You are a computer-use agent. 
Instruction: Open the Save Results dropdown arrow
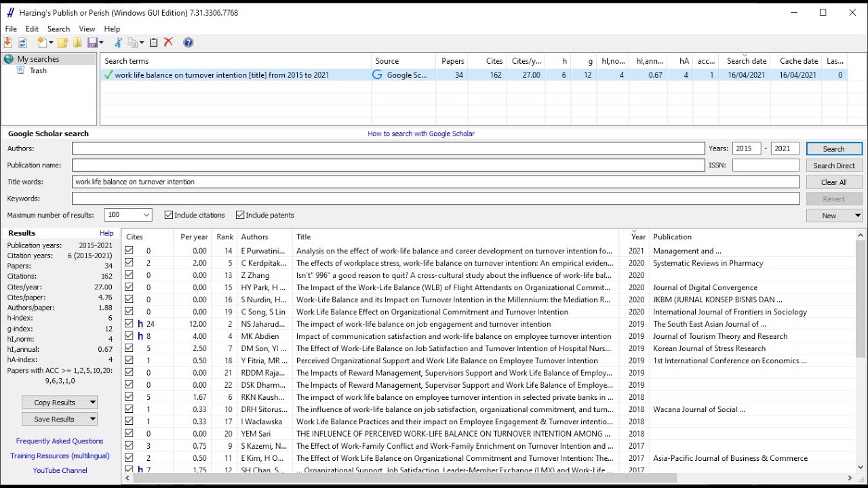(93, 419)
